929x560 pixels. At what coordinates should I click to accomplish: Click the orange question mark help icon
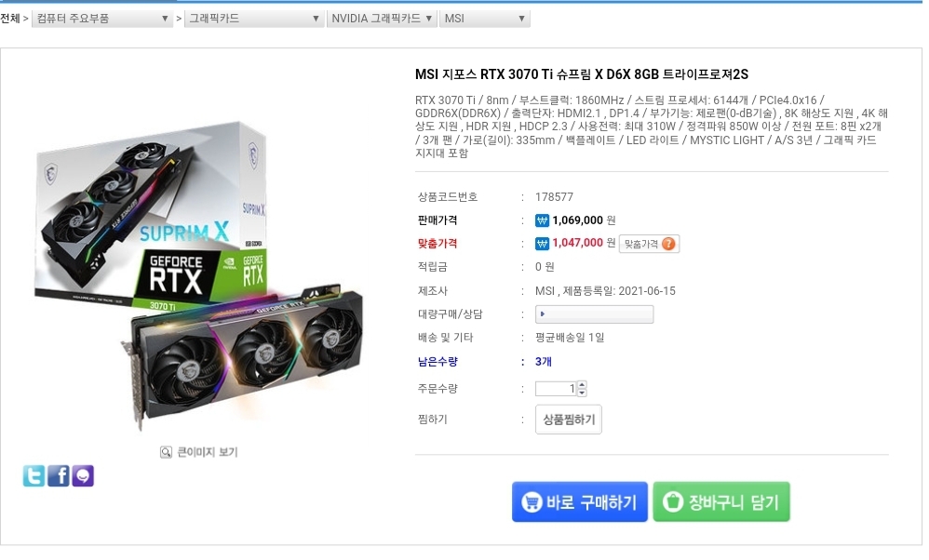point(668,245)
